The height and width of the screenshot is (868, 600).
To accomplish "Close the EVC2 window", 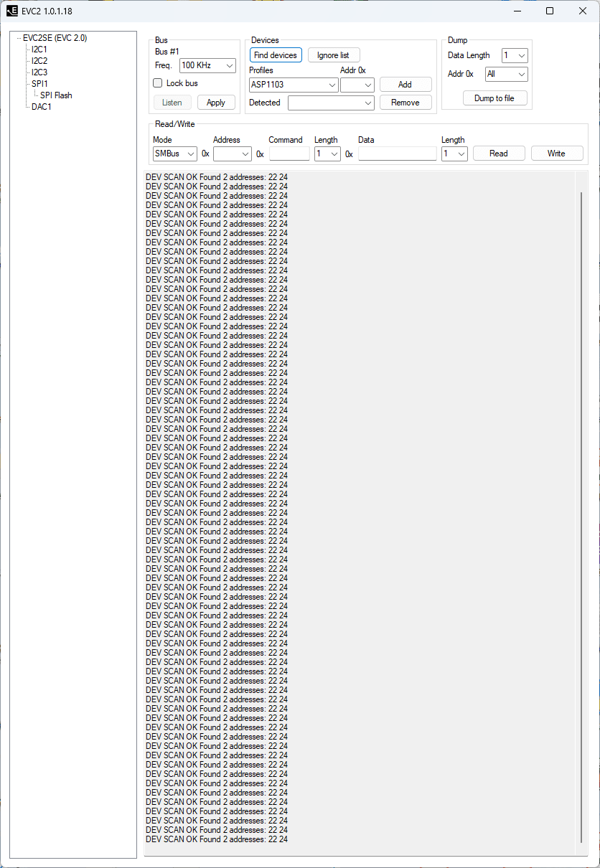I will click(583, 11).
